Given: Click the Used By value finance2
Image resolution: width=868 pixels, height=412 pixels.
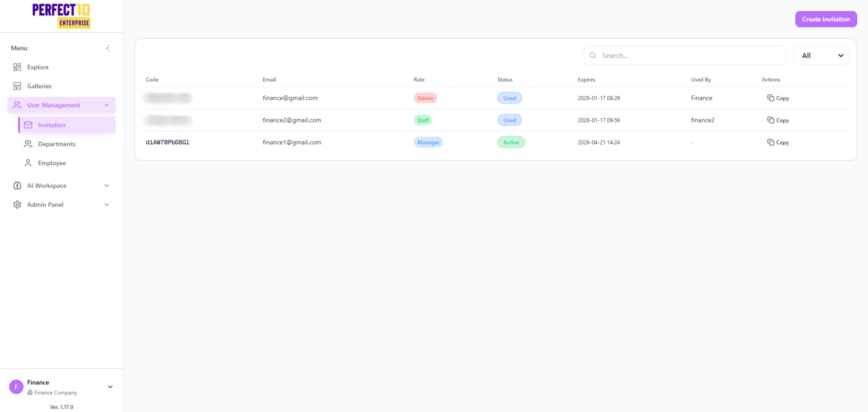Looking at the screenshot, I should pyautogui.click(x=703, y=120).
